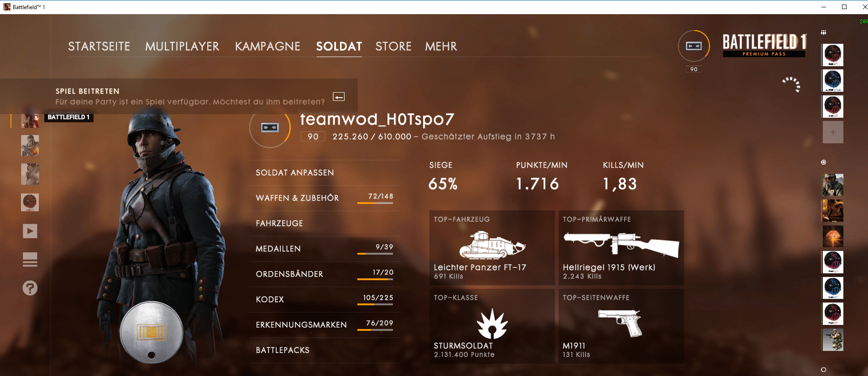Open the Top-Fahrzeug Leichter Panzer FT-17 tile
The height and width of the screenshot is (376, 868).
[x=492, y=248]
